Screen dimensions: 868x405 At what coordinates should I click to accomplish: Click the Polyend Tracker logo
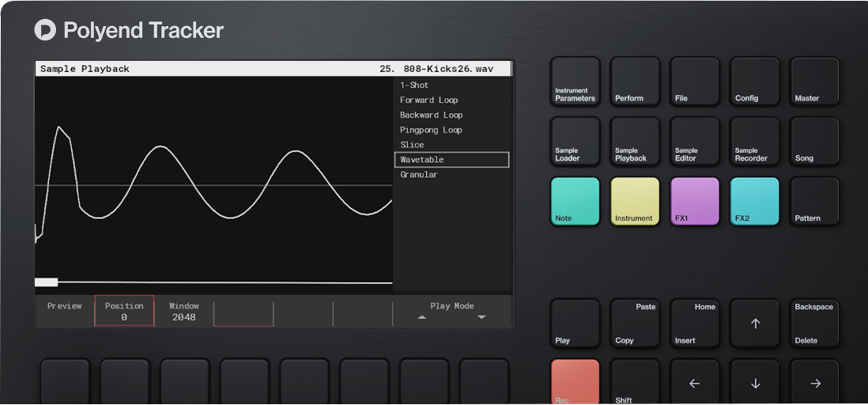pos(129,30)
